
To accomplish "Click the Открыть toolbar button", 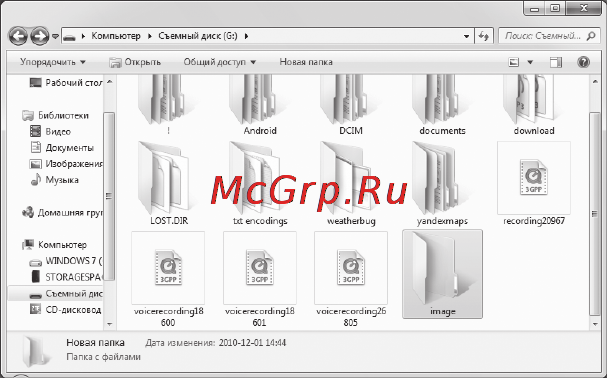I will point(135,62).
